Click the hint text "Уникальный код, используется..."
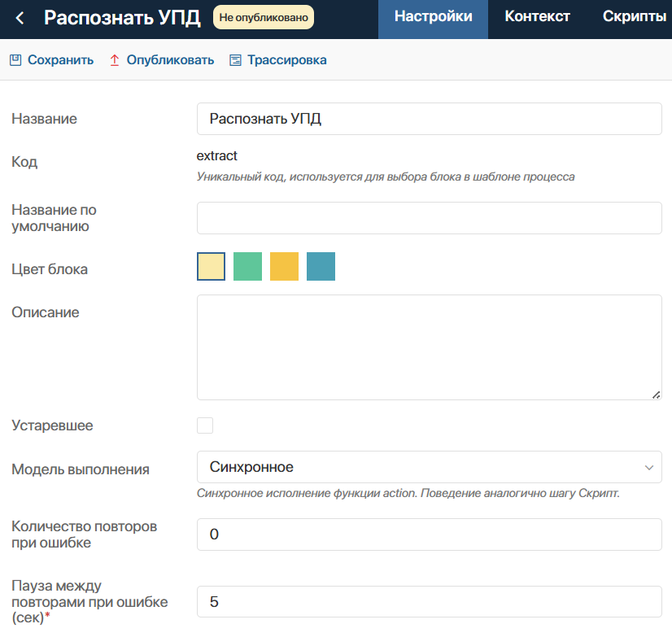Image resolution: width=672 pixels, height=637 pixels. [386, 177]
